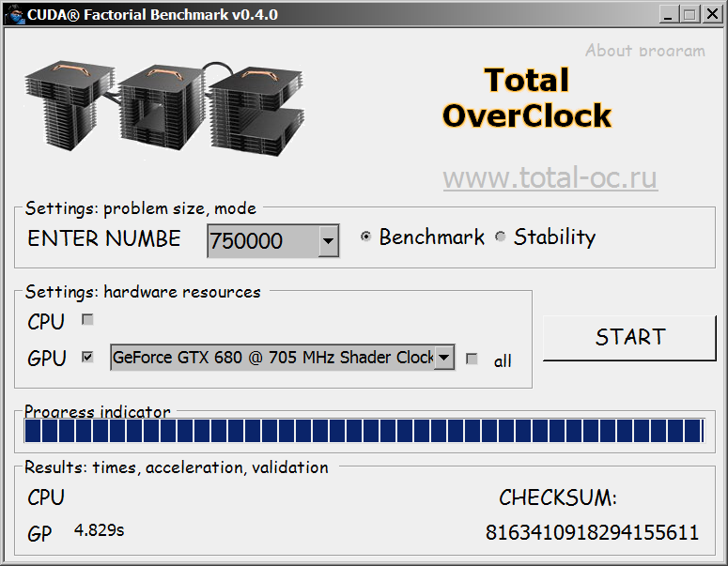Click the problem size field showing 750000

pyautogui.click(x=263, y=241)
